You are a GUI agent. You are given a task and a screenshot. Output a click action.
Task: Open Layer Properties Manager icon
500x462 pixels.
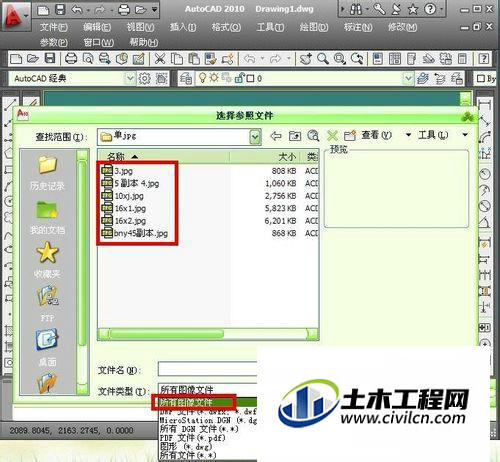click(186, 79)
